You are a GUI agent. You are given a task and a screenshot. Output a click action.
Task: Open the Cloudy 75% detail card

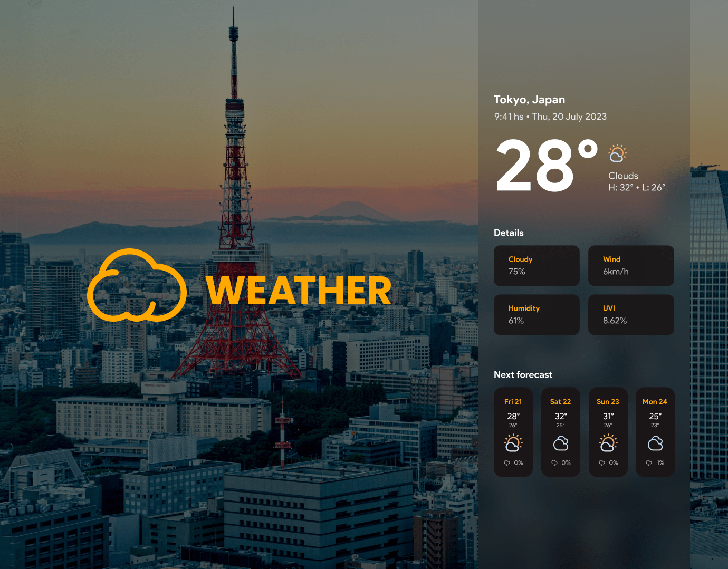click(537, 266)
